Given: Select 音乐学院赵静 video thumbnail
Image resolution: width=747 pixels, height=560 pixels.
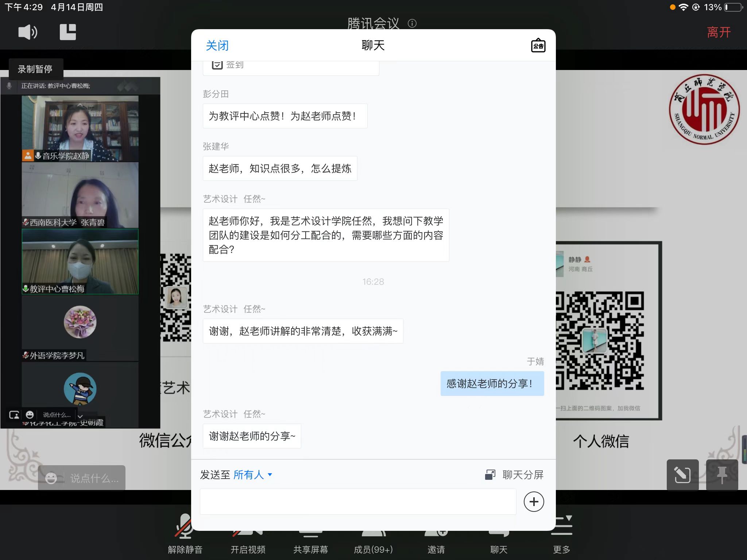Looking at the screenshot, I should click(x=80, y=128).
